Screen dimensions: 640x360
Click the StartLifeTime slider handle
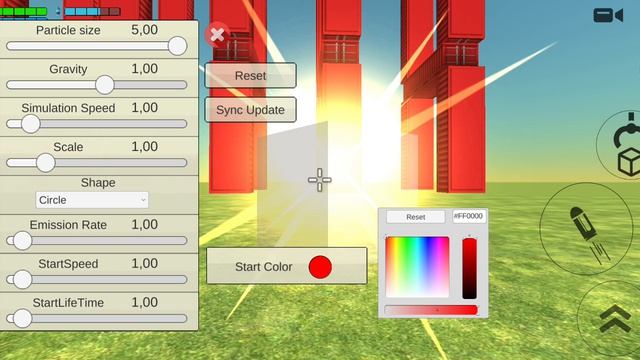(22, 319)
